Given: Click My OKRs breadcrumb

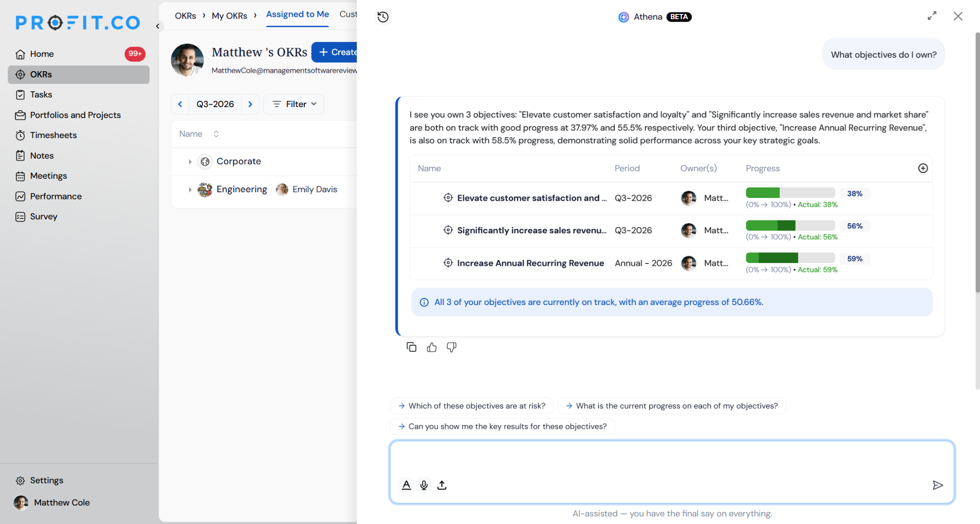Looking at the screenshot, I should pos(229,16).
